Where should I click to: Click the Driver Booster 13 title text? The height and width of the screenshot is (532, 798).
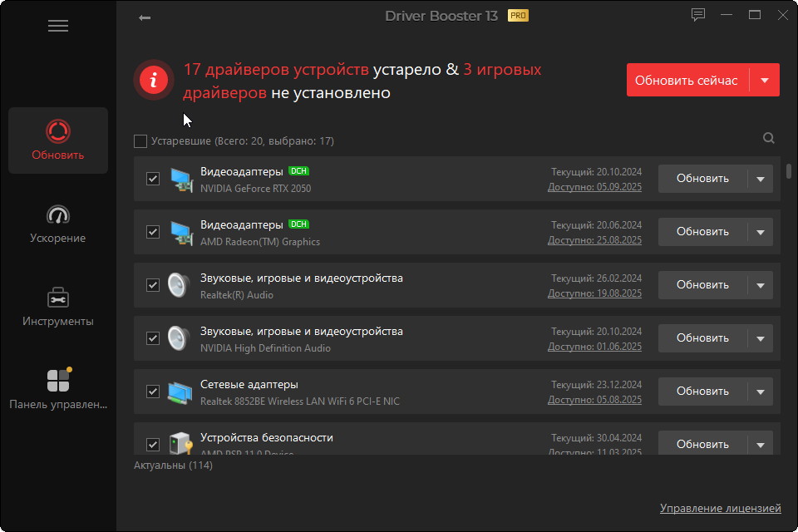[441, 16]
